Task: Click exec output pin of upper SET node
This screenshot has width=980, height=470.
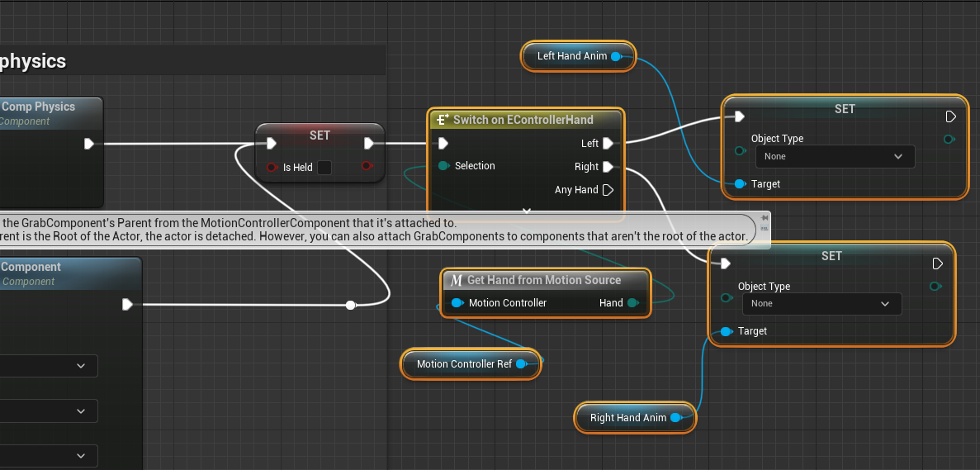Action: (x=950, y=116)
